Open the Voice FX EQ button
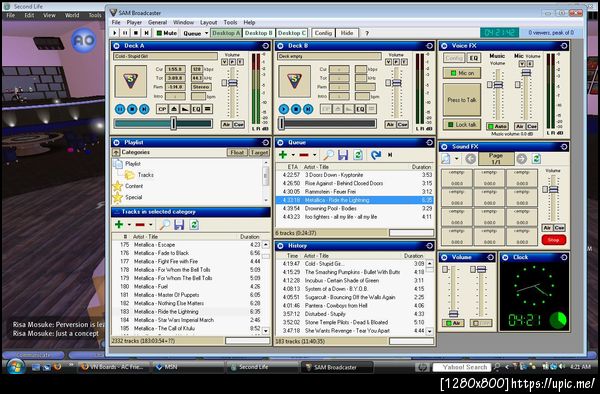600x394 pixels. pyautogui.click(x=474, y=58)
